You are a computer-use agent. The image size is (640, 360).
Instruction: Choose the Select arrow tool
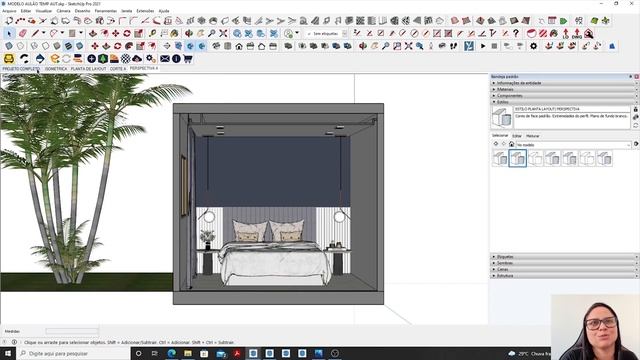(9, 33)
